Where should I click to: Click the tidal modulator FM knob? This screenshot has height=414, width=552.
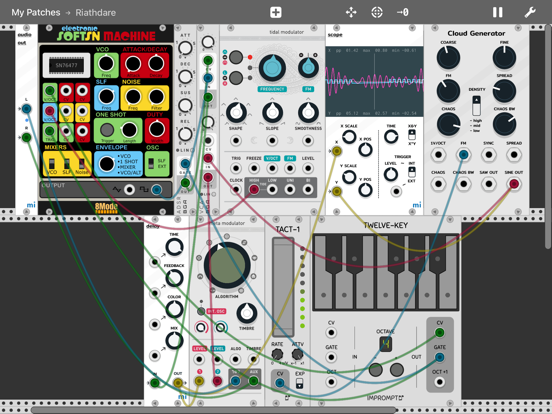308,68
